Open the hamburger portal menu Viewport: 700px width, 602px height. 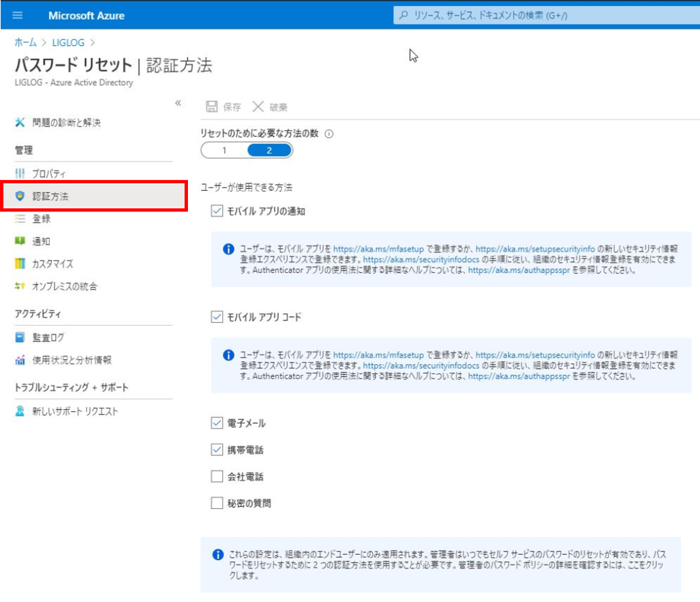click(18, 15)
